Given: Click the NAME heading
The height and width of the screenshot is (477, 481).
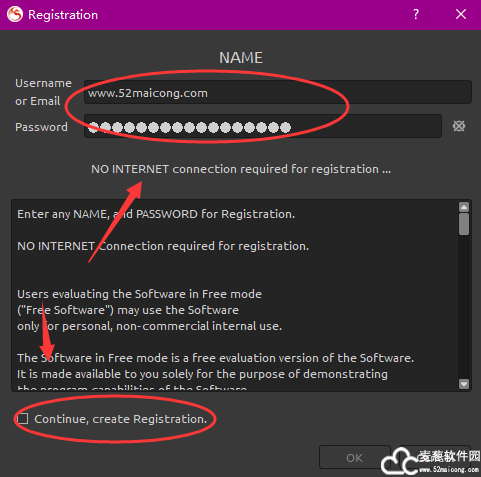Looking at the screenshot, I should (241, 58).
